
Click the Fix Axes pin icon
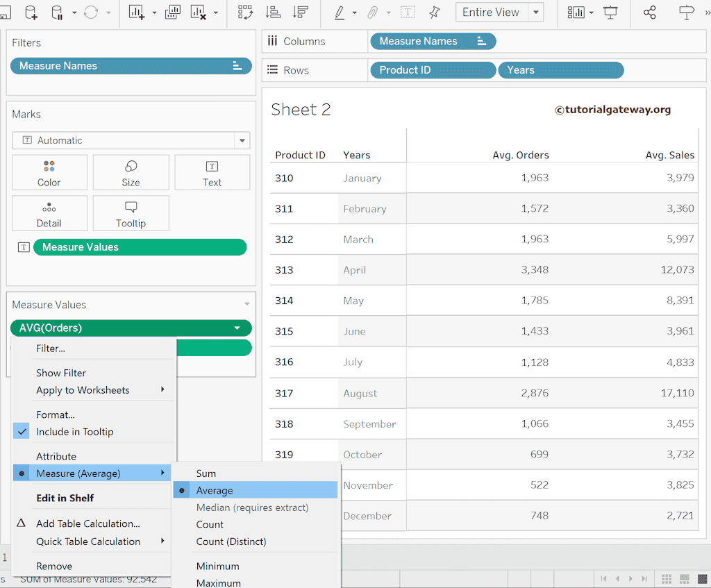click(x=435, y=12)
